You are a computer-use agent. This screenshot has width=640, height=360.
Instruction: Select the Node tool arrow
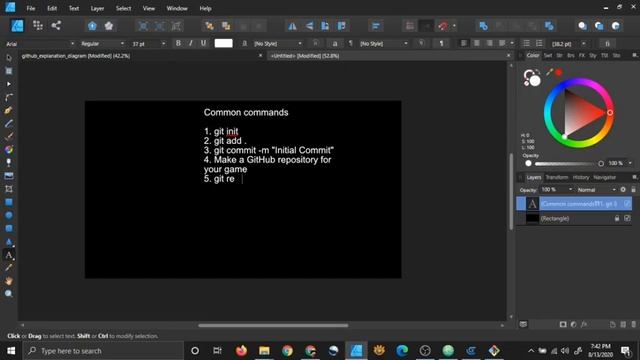[x=9, y=84]
